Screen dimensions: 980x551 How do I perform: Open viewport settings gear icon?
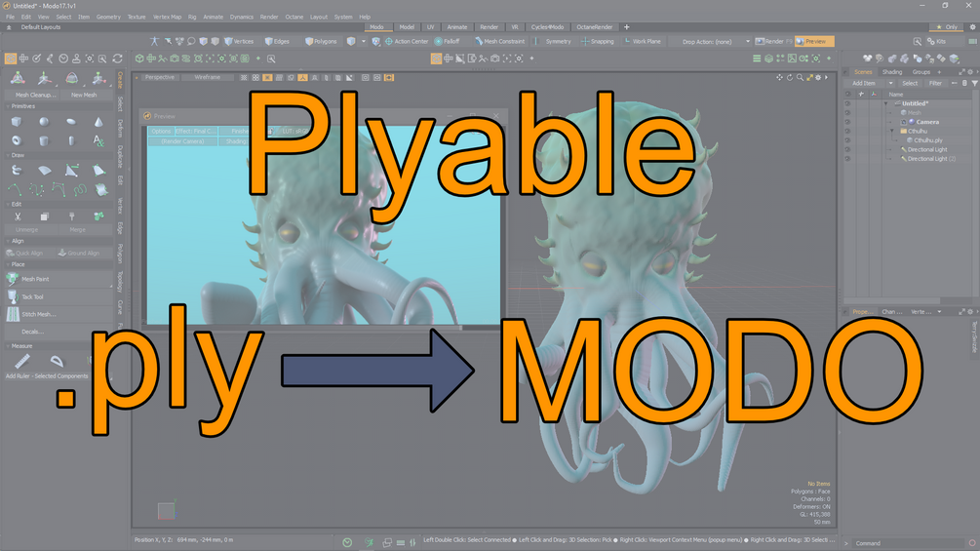(x=818, y=77)
